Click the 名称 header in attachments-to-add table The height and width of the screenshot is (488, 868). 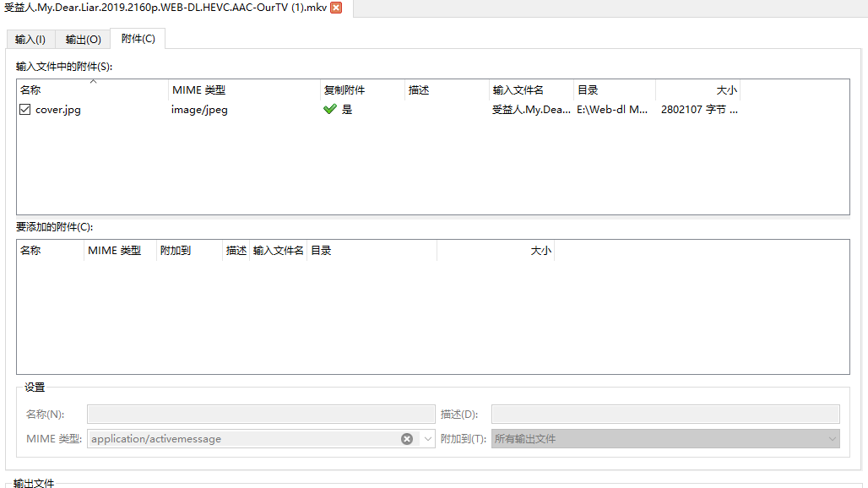[51, 251]
